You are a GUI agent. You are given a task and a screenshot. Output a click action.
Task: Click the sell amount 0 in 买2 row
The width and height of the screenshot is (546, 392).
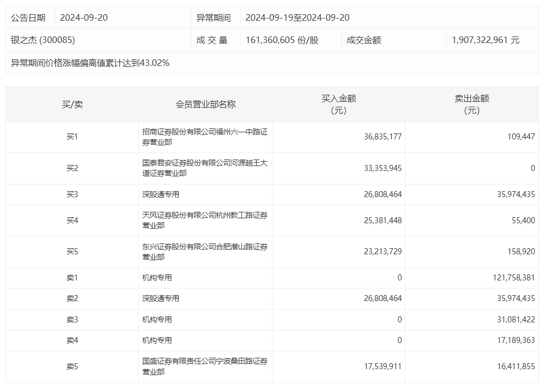click(x=532, y=168)
